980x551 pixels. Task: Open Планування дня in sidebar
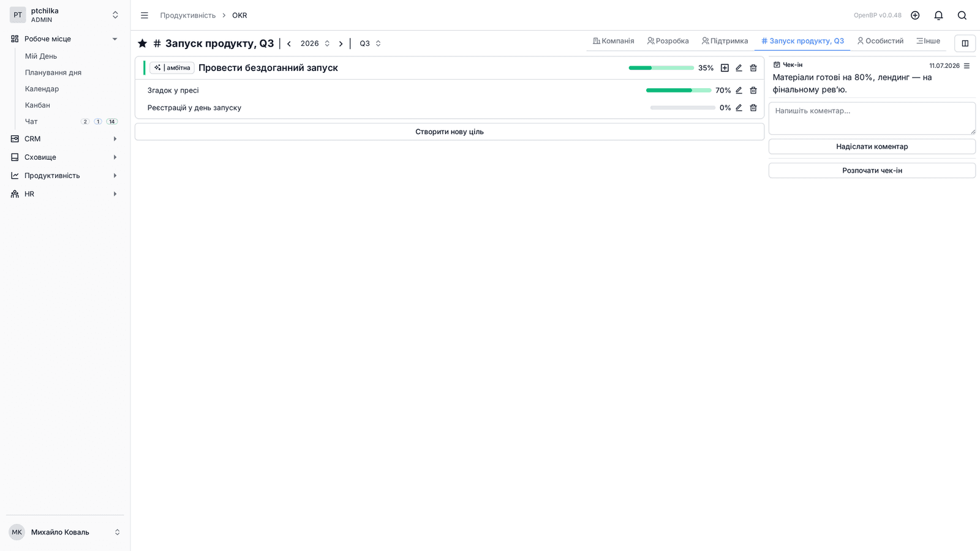pos(53,72)
